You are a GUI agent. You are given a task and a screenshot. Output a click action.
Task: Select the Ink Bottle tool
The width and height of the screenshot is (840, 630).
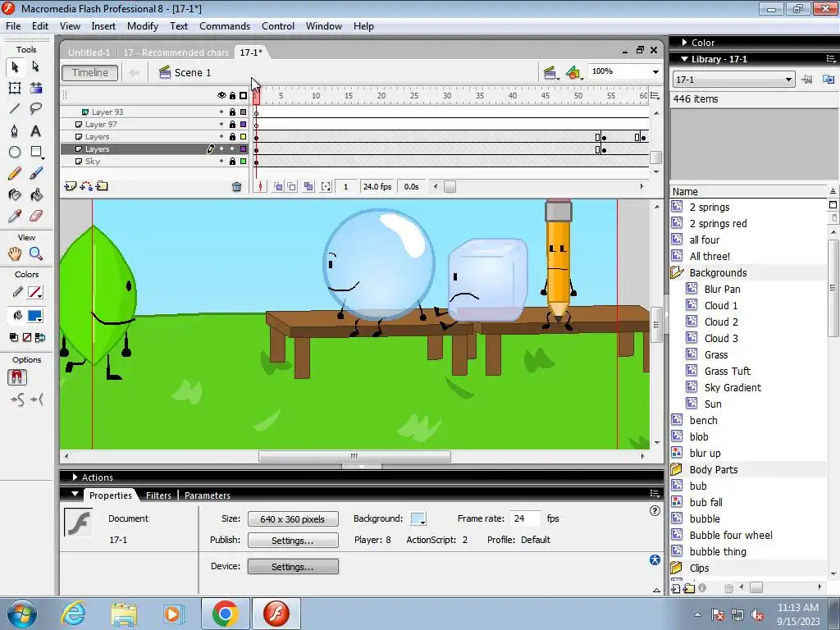pyautogui.click(x=15, y=195)
